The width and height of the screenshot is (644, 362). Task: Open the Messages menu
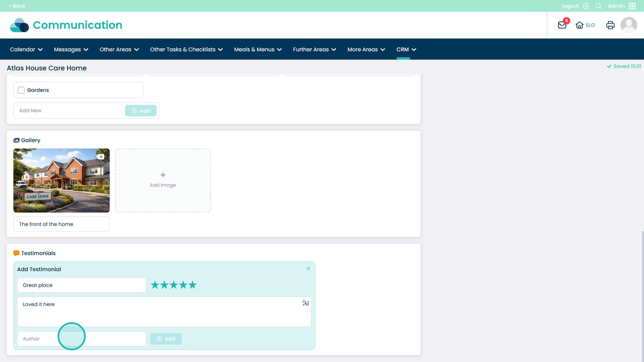tap(71, 49)
